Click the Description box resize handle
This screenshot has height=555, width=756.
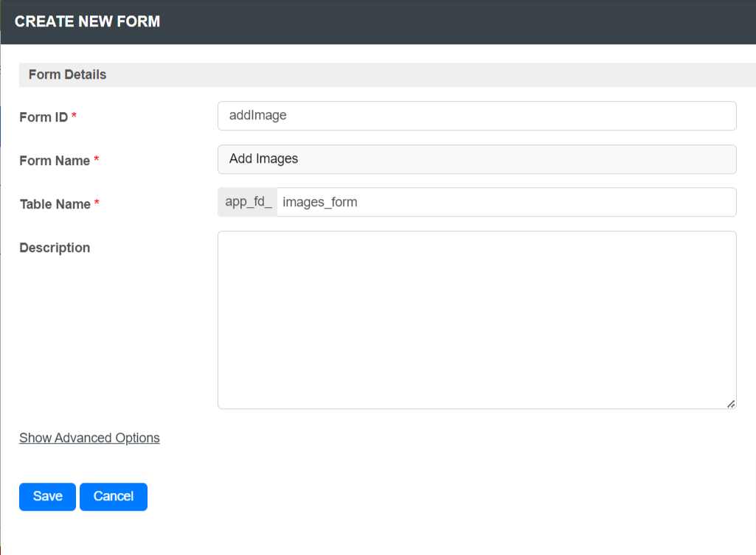point(731,403)
